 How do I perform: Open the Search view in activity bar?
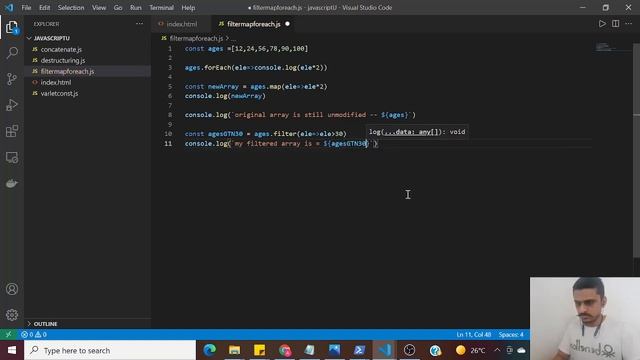click(x=12, y=53)
